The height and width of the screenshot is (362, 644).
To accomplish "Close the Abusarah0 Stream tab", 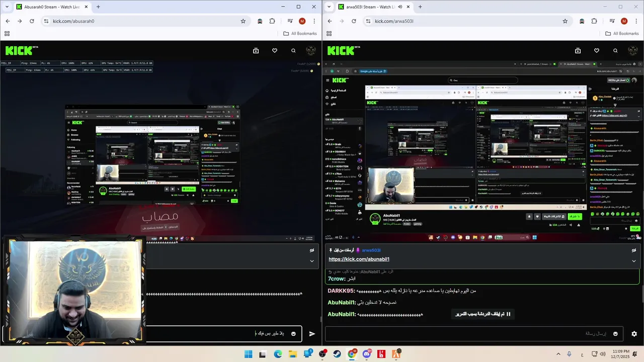I will tap(86, 7).
